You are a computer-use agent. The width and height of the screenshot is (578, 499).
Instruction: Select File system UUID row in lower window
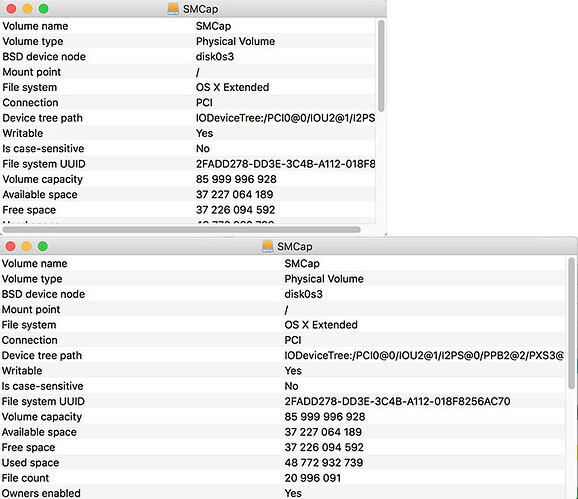pyautogui.click(x=283, y=401)
